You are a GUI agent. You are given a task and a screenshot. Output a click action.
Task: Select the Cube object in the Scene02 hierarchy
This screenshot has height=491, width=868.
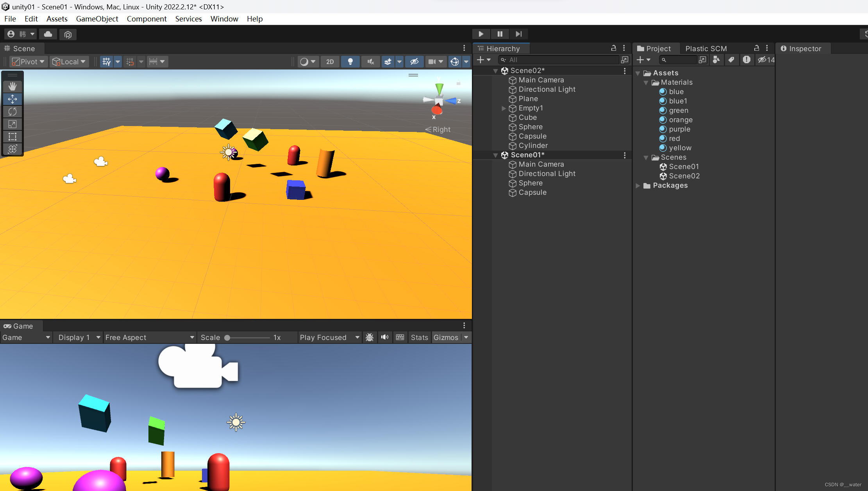coord(527,117)
